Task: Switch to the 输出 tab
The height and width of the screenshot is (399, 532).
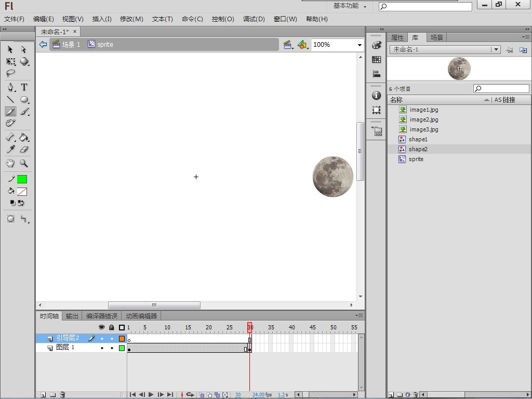Action: (72, 316)
